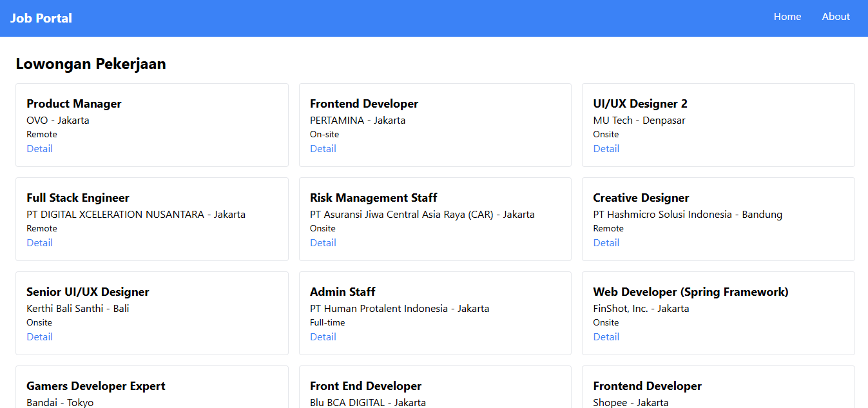Go to the About page
Viewport: 868px width, 408px height.
tap(835, 17)
